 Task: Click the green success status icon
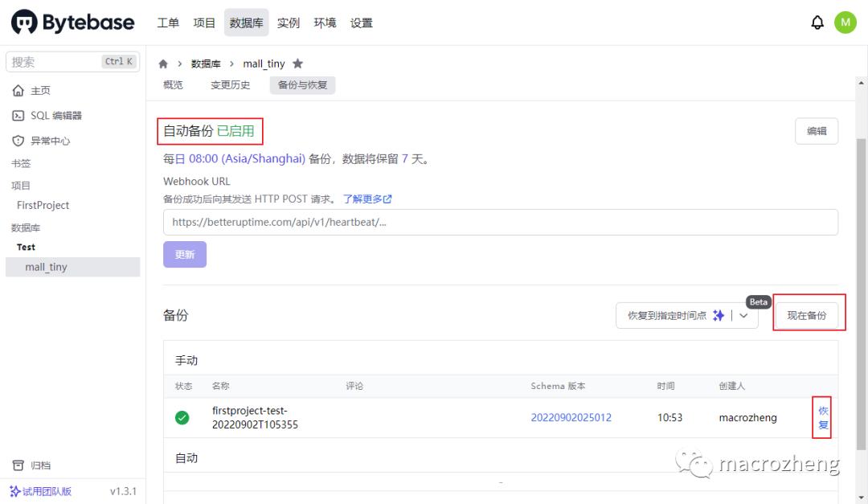tap(182, 417)
